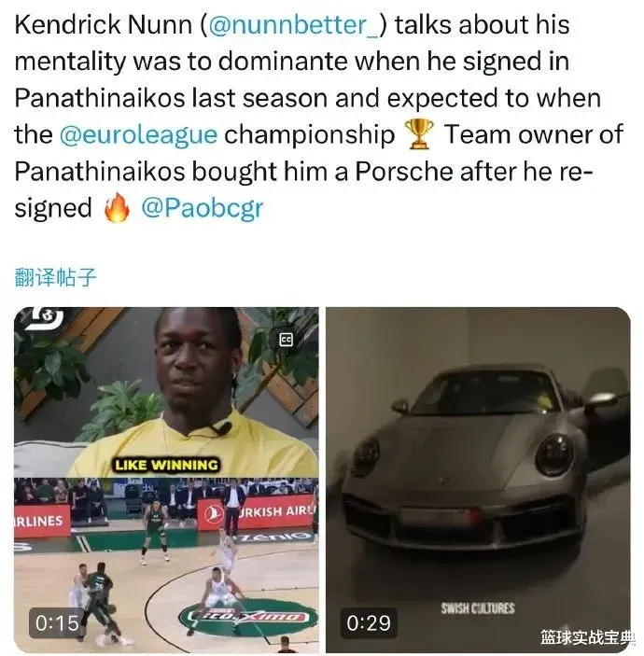644x656 pixels.
Task: Click the trophy emoji in the post
Action: (x=419, y=134)
